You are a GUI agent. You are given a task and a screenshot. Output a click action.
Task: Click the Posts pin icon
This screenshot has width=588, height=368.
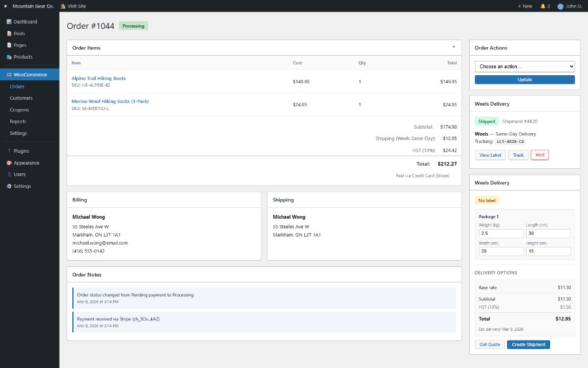click(x=9, y=33)
